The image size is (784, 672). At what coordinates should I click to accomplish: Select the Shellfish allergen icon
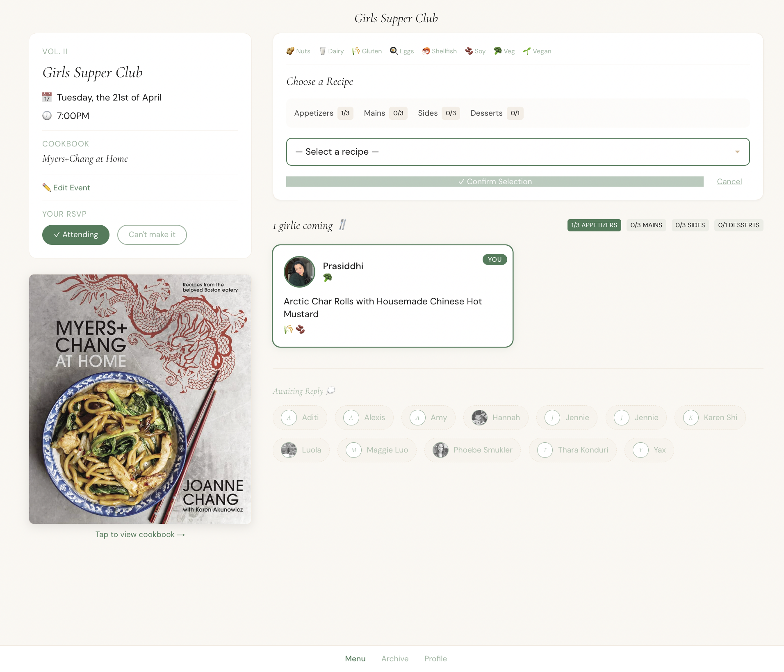426,51
